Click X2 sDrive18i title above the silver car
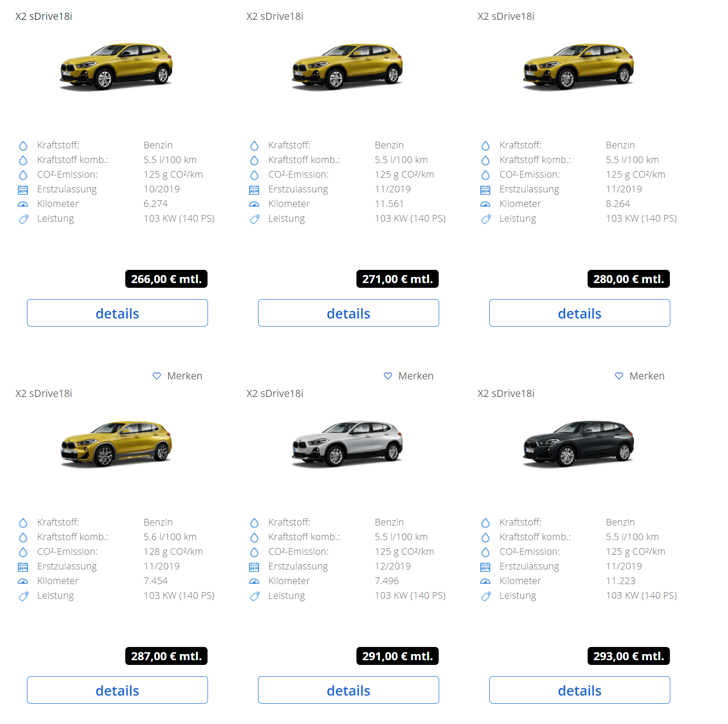This screenshot has width=728, height=724. pos(275,393)
